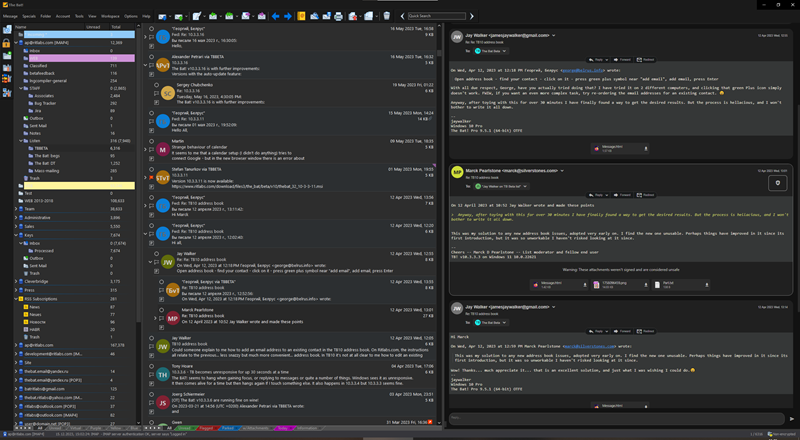Screen dimensions: 800x440
Task: Collapse the STAFF folder
Action: tap(21, 88)
